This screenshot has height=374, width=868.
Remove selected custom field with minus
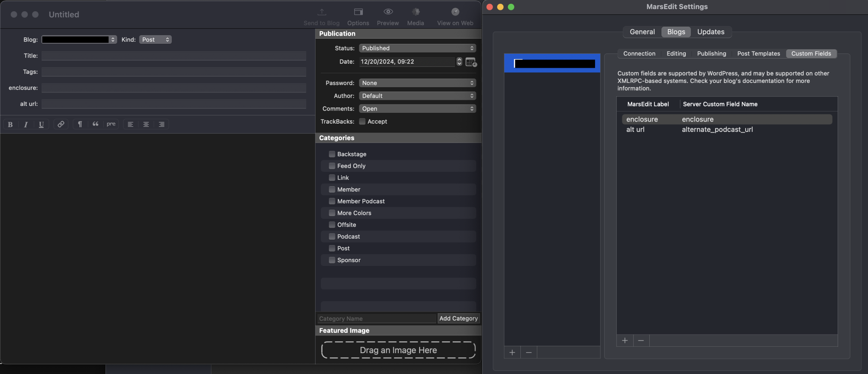641,341
